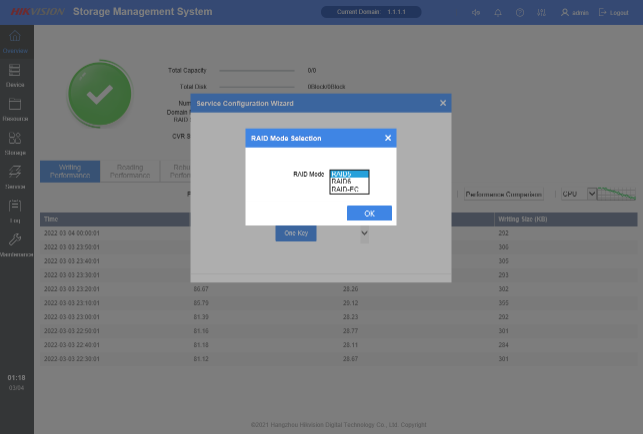The width and height of the screenshot is (643, 434).
Task: Go to the Resource section
Action: point(15,108)
